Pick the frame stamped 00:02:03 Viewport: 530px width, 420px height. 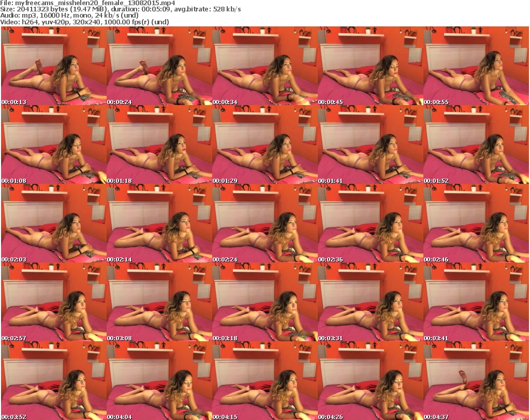click(x=54, y=223)
